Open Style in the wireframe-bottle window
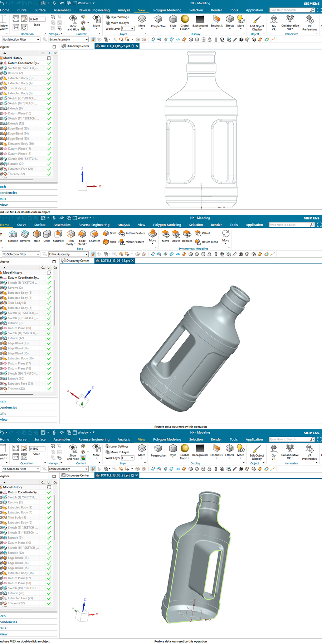The height and width of the screenshot is (644, 322). [173, 21]
